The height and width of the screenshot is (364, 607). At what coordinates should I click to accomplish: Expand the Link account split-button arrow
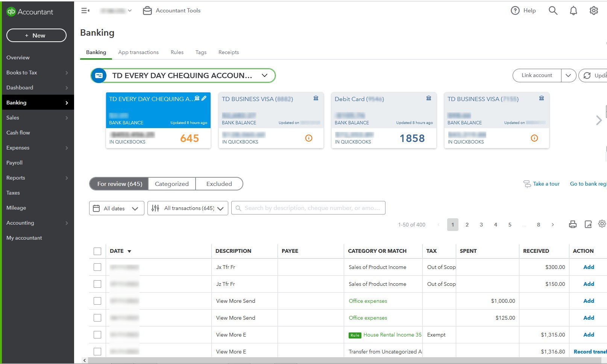(569, 75)
